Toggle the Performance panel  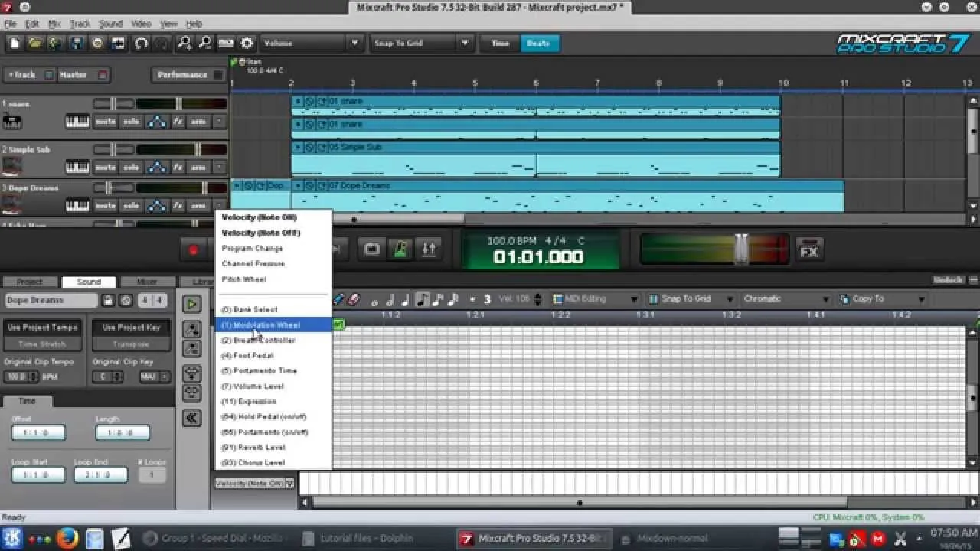(x=188, y=75)
